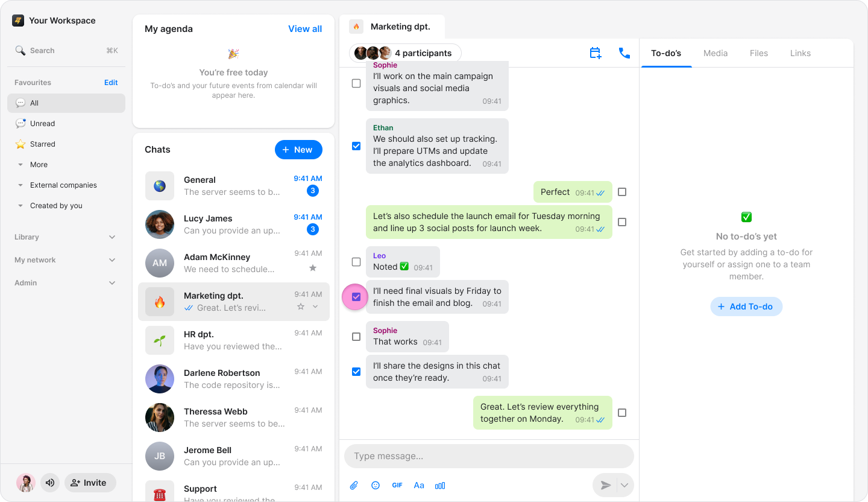Screen dimensions: 868x502
Task: Open the 4 participants list
Action: click(405, 53)
